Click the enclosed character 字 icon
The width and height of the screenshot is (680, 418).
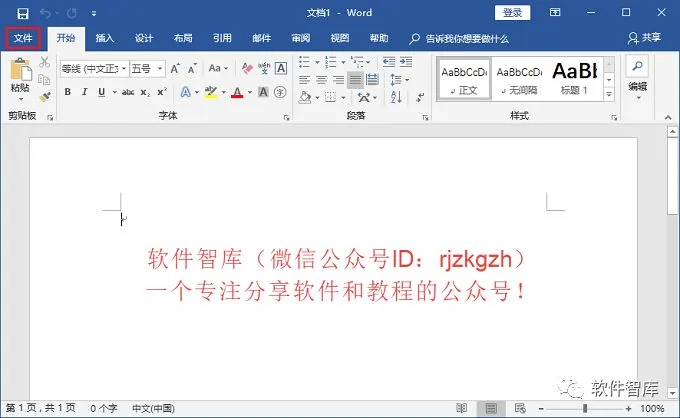[x=280, y=92]
